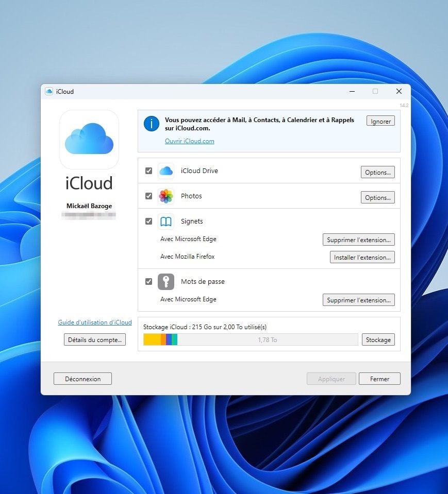This screenshot has height=494, width=448.
Task: Click the Stockage iCloud usage text
Action: click(x=205, y=327)
